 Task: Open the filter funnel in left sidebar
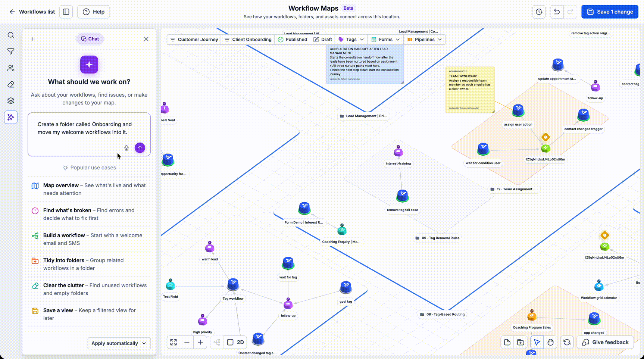click(11, 51)
